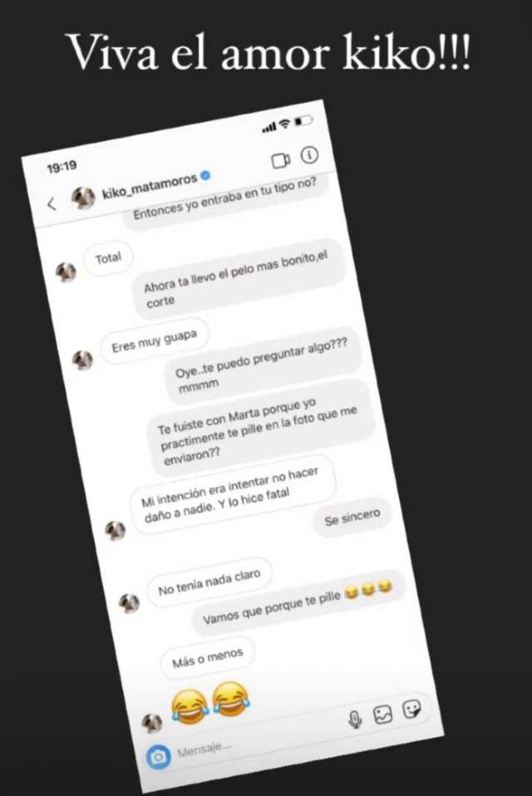The width and height of the screenshot is (532, 796).
Task: Tap the header profile avatar
Action: [x=82, y=198]
